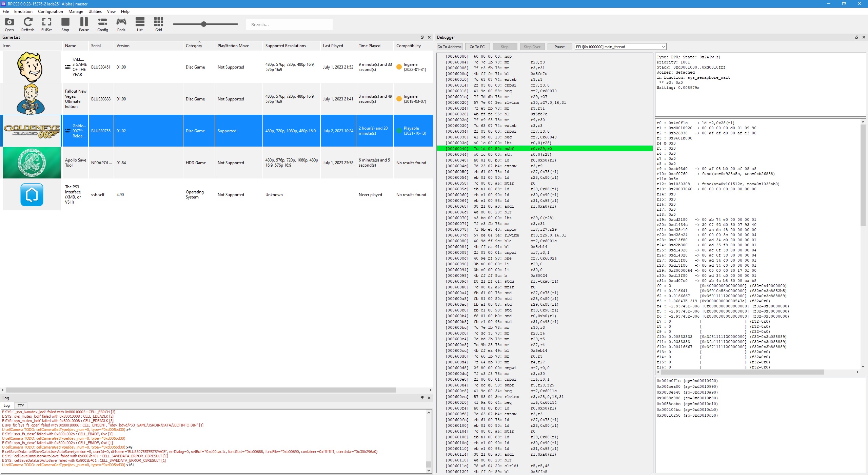The height and width of the screenshot is (475, 868).
Task: Open the Configuration menu
Action: click(x=51, y=12)
